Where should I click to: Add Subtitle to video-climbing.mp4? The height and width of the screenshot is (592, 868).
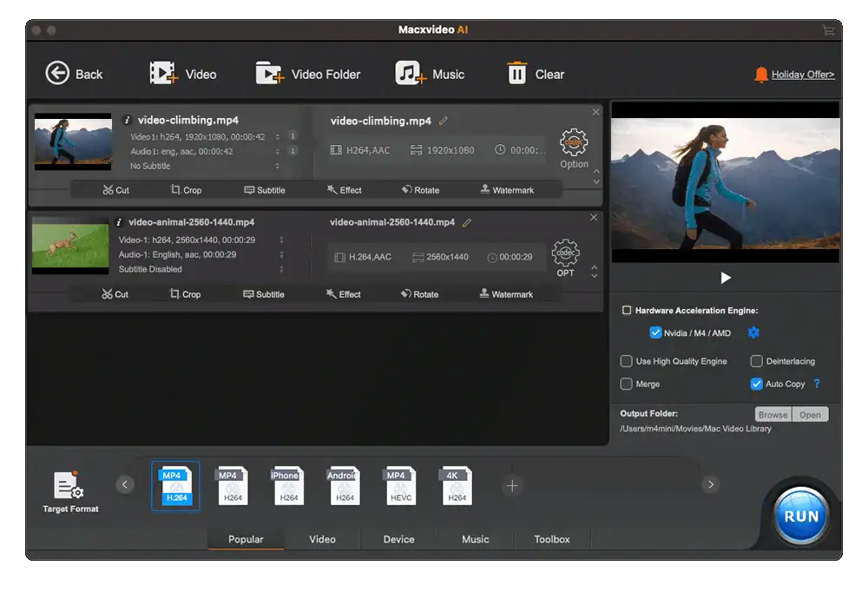tap(265, 190)
